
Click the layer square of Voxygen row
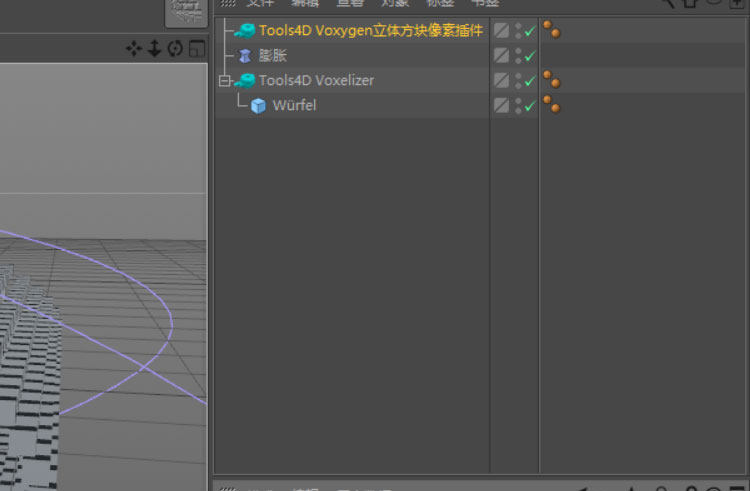tap(501, 31)
